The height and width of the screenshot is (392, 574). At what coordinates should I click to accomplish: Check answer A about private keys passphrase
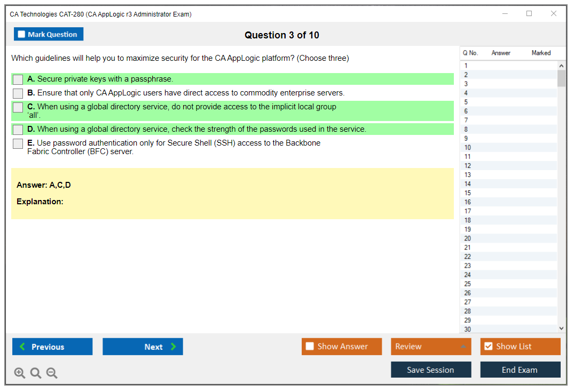point(18,79)
